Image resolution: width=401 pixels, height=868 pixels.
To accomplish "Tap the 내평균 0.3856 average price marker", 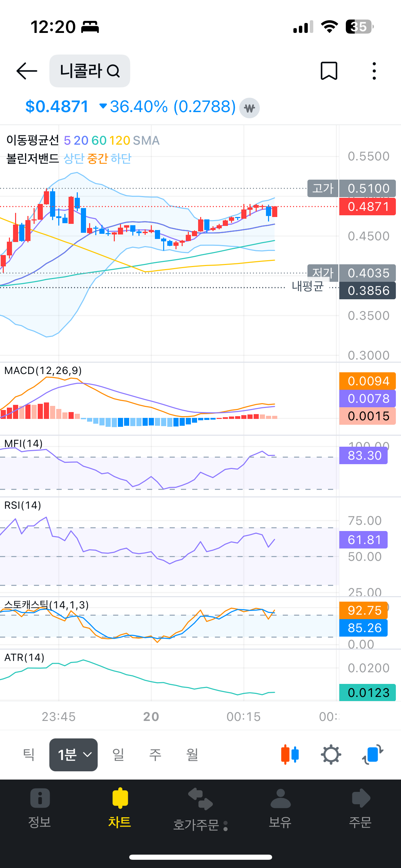I will pyautogui.click(x=344, y=290).
